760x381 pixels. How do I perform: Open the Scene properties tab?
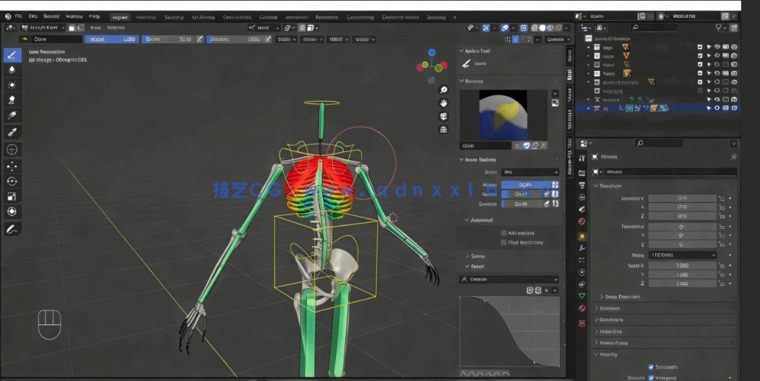point(582,209)
